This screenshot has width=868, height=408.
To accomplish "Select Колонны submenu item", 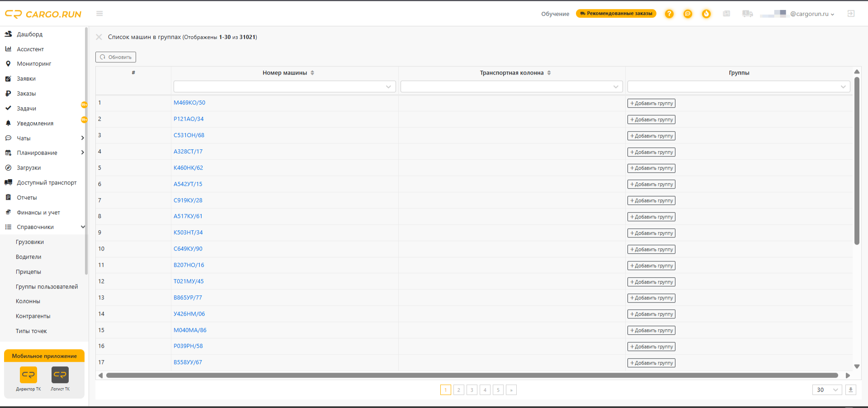I will click(28, 301).
